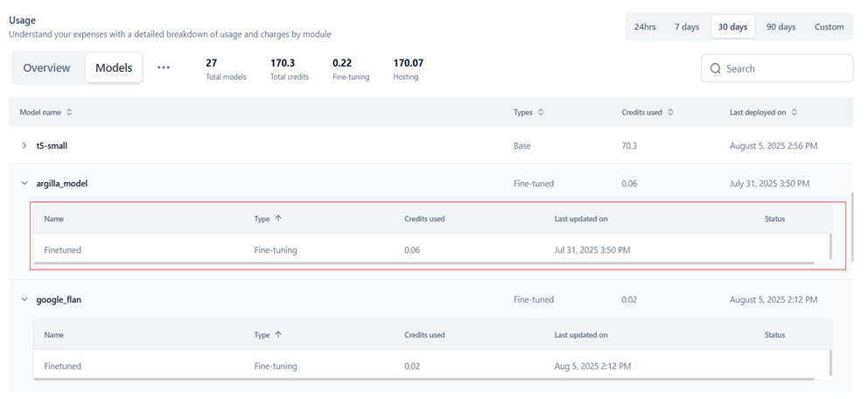
Task: Open the three-dot more options menu
Action: click(164, 67)
